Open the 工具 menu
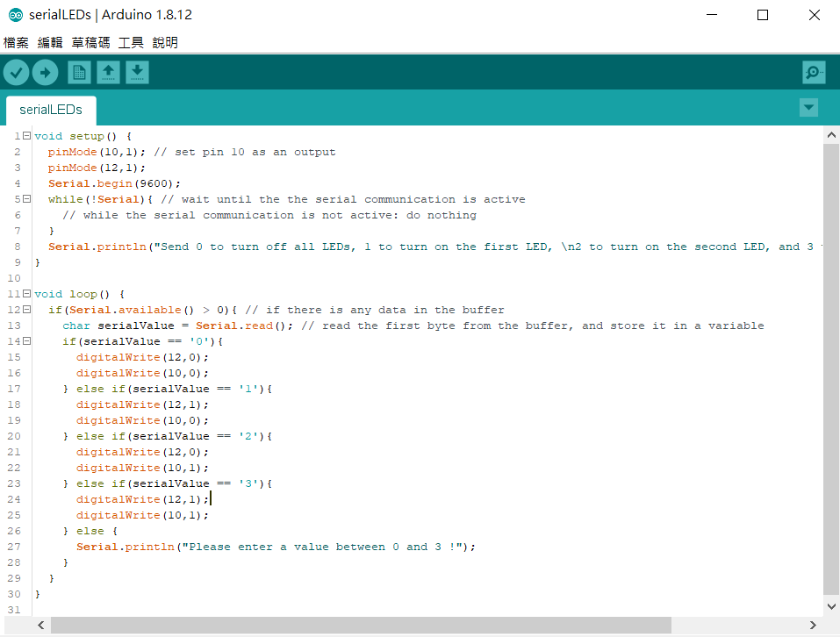 tap(131, 42)
